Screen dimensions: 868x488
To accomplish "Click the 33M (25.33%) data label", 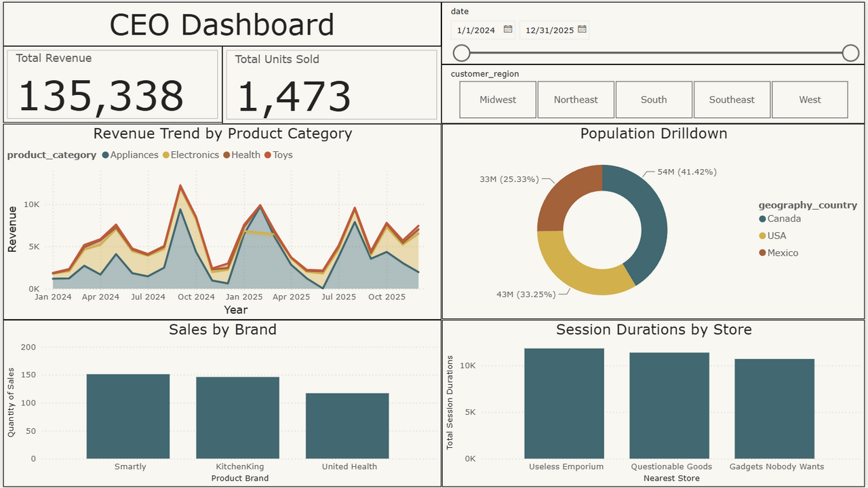I will pyautogui.click(x=509, y=179).
